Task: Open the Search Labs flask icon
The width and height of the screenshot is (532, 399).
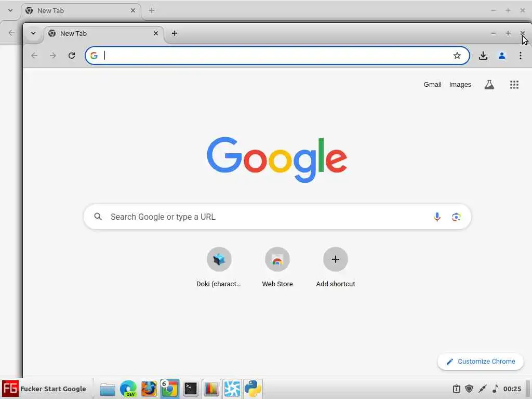Action: (489, 85)
